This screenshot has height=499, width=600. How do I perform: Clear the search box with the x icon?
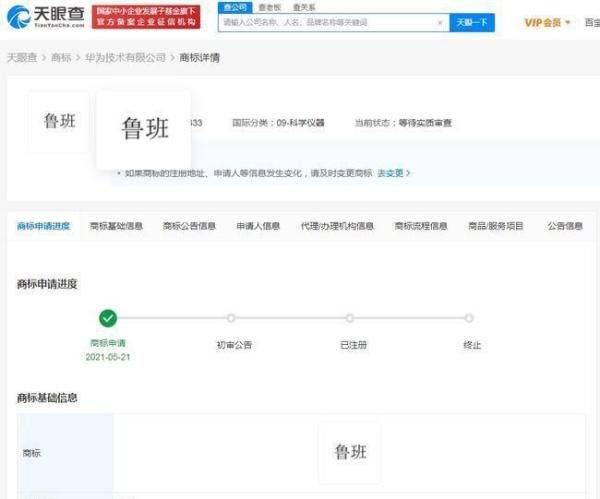click(440, 23)
